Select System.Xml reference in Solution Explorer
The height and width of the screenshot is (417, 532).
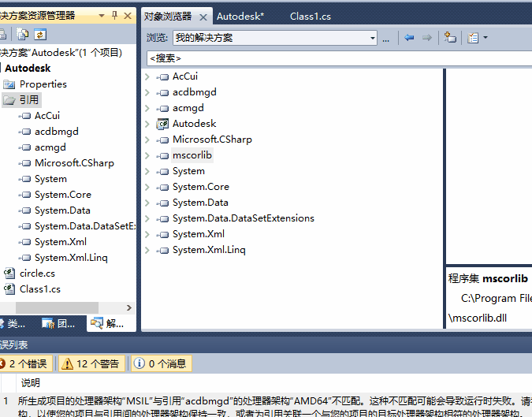(x=61, y=242)
